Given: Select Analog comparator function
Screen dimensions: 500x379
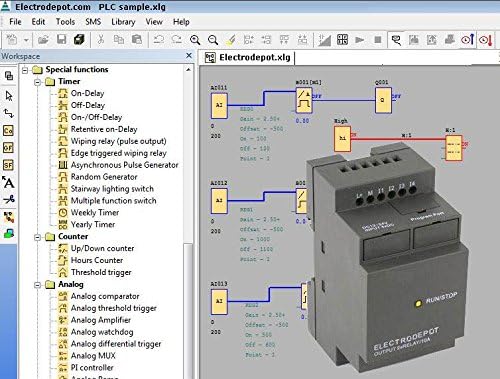Looking at the screenshot, I should click(105, 296).
